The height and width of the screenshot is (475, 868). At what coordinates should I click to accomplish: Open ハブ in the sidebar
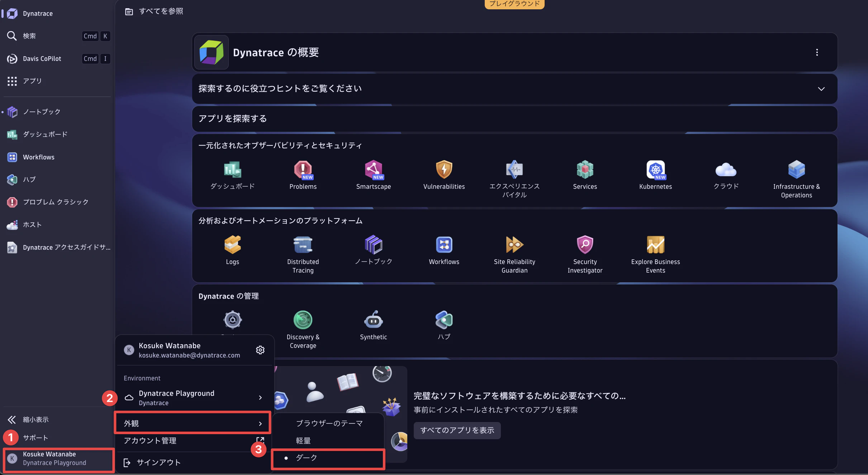pos(57,179)
